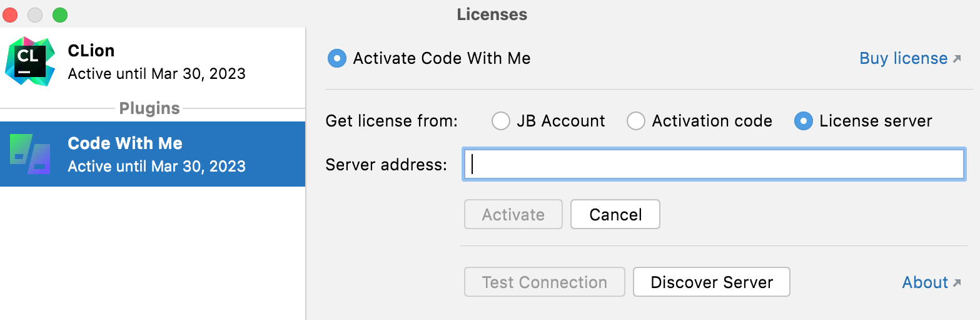This screenshot has height=320, width=980.
Task: Select CLion in the product list
Action: coord(156,62)
